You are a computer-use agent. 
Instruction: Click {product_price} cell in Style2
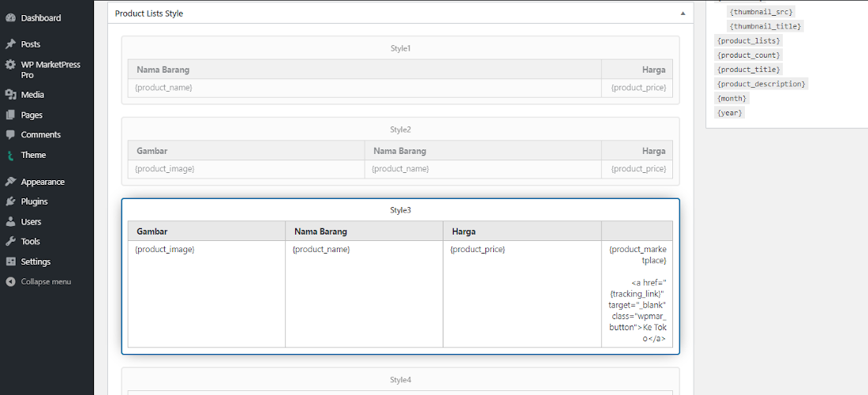point(638,168)
